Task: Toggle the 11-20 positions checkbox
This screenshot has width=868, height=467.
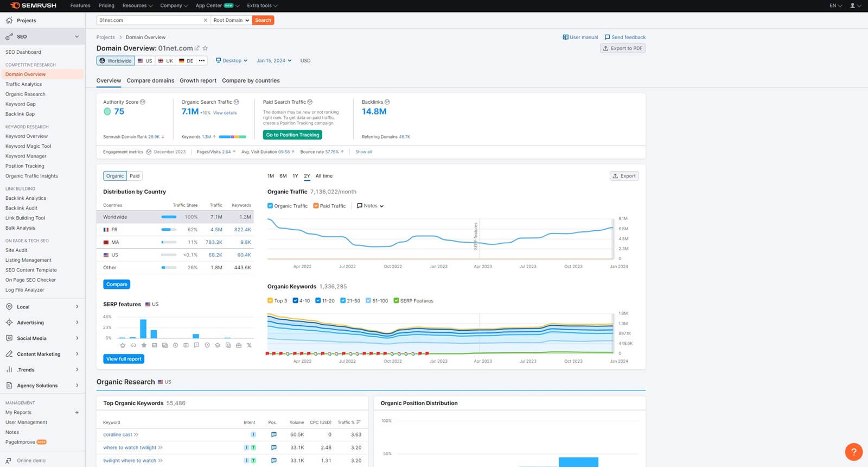Action: (x=318, y=300)
